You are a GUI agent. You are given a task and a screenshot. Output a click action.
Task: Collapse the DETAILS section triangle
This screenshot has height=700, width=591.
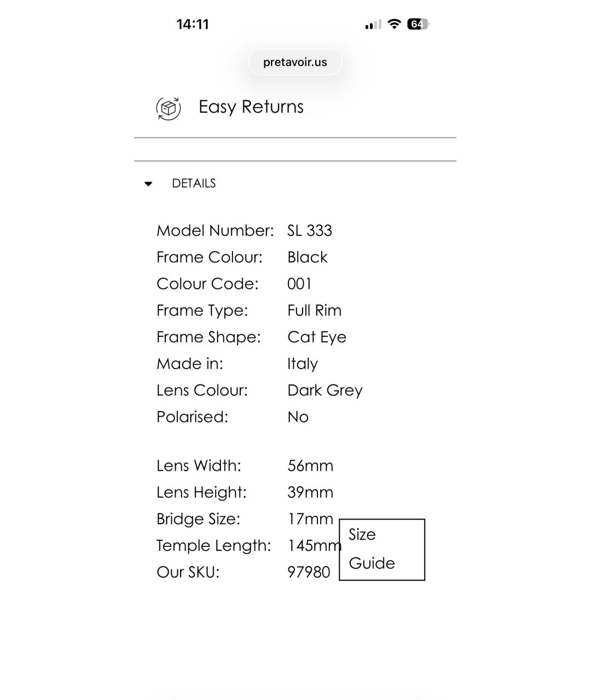(148, 184)
